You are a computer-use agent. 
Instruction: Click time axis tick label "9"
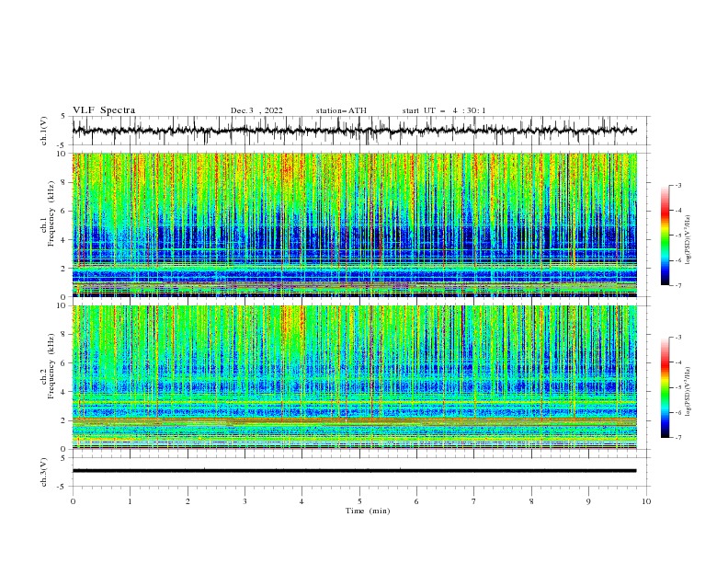588,501
